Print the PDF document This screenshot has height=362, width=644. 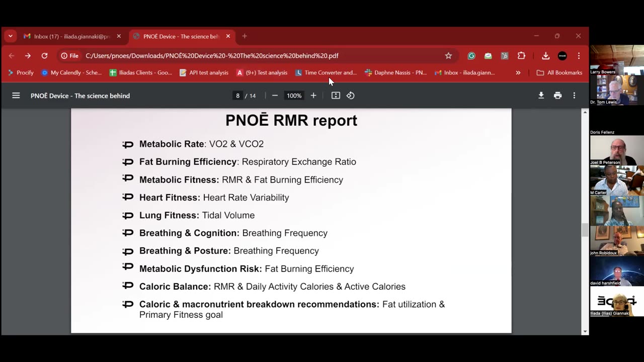tap(557, 96)
